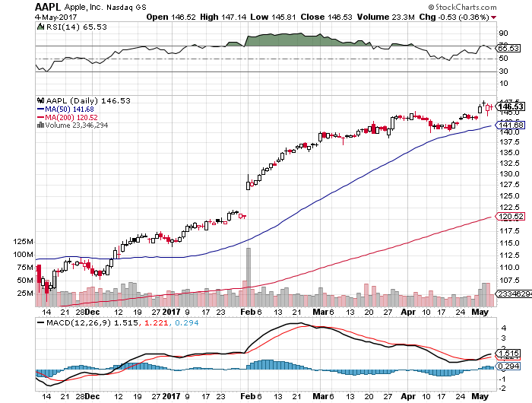The height and width of the screenshot is (403, 532).
Task: Click the tall Feb volume spike bar
Action: pyautogui.click(x=249, y=277)
